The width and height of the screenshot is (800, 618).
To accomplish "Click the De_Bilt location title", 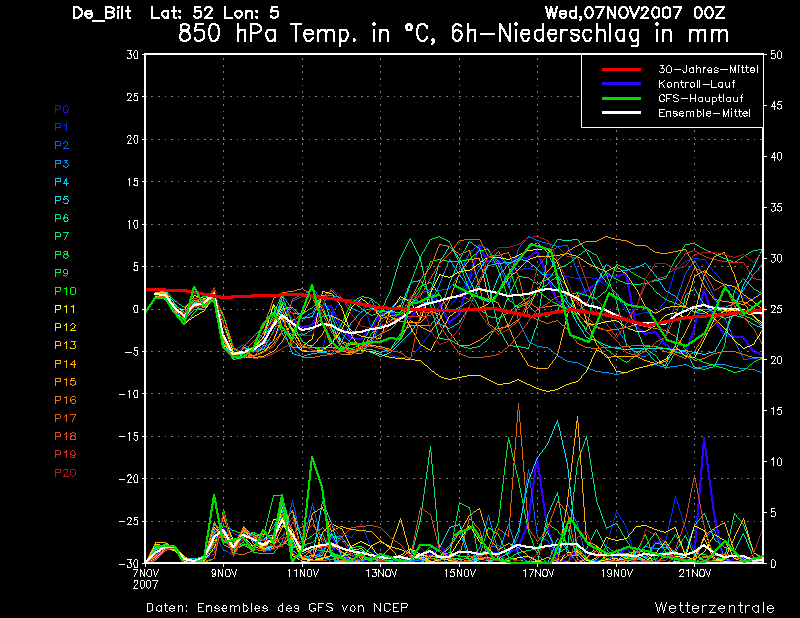I will [102, 13].
